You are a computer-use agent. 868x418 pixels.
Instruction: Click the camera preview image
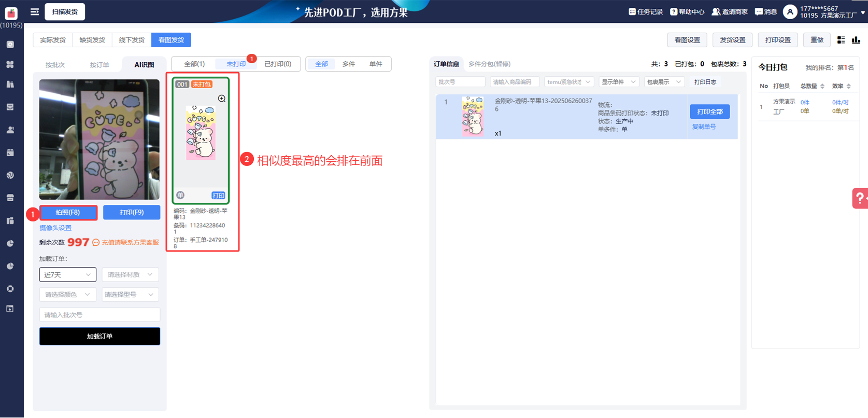tap(99, 140)
